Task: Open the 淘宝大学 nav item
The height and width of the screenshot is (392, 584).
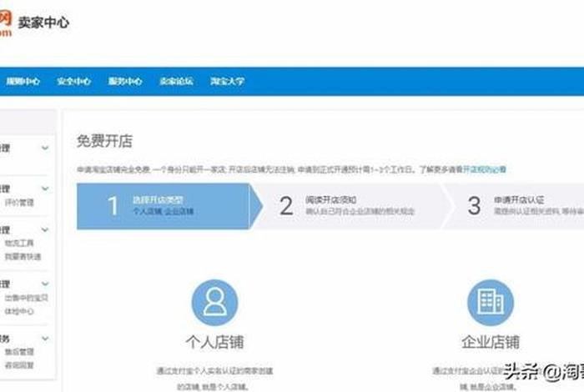Action: [227, 81]
